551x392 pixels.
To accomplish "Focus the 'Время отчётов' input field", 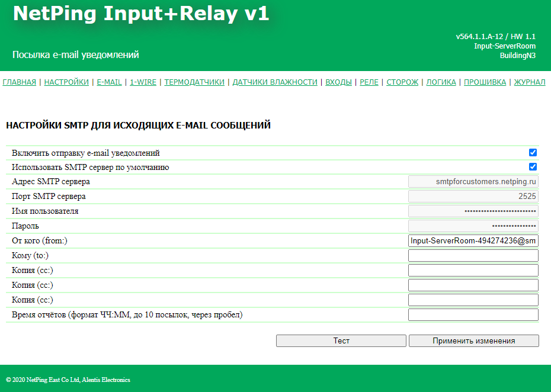I will pyautogui.click(x=473, y=314).
